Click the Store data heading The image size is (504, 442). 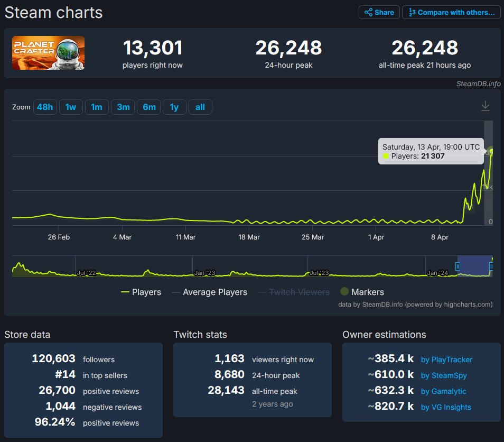coord(27,335)
